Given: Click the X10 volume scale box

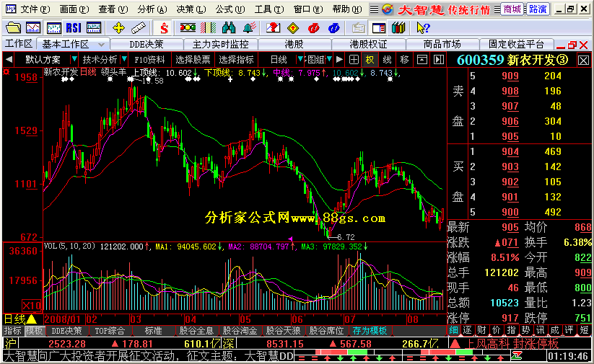Looking at the screenshot, I should pos(32,306).
